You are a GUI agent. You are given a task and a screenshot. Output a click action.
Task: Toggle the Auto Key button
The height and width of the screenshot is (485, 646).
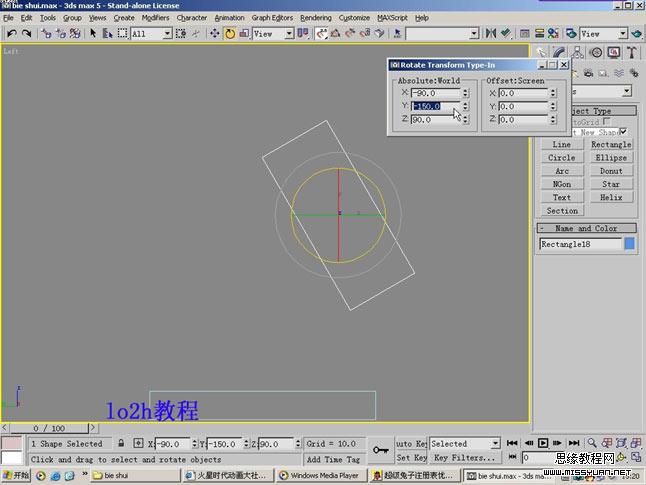tap(411, 444)
